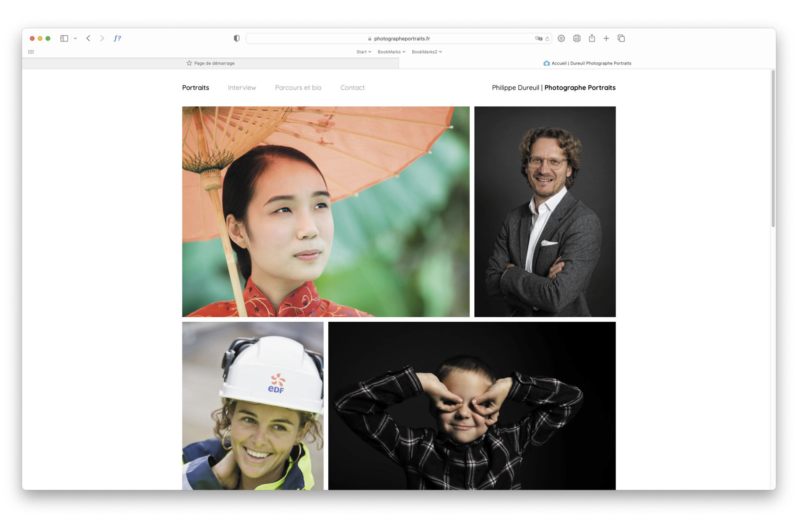Open the Share menu icon
This screenshot has width=798, height=532.
pyautogui.click(x=592, y=38)
